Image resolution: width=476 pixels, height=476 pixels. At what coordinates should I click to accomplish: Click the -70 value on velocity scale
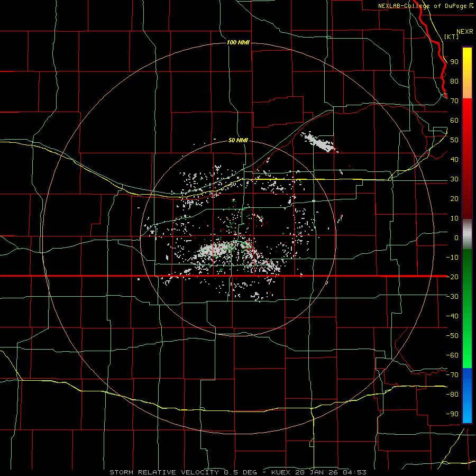click(x=452, y=374)
